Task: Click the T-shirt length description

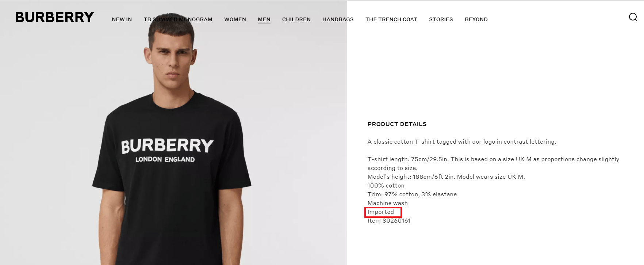Action: pos(493,159)
